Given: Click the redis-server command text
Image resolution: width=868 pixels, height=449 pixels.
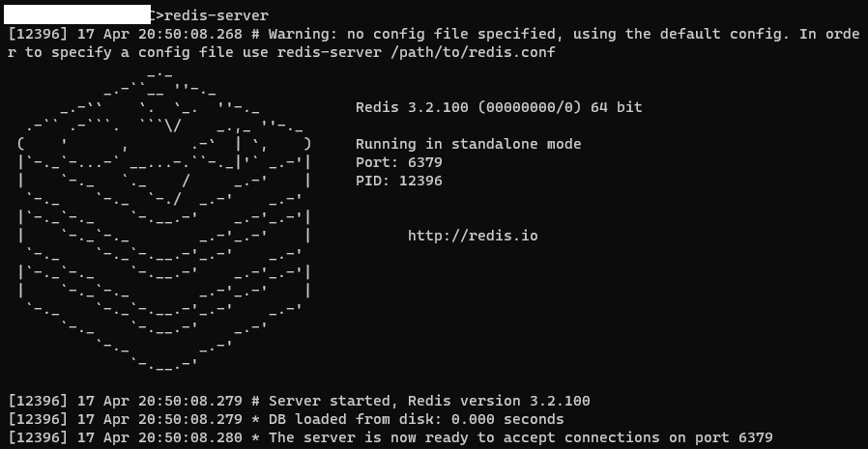Looking at the screenshot, I should click(x=217, y=16).
